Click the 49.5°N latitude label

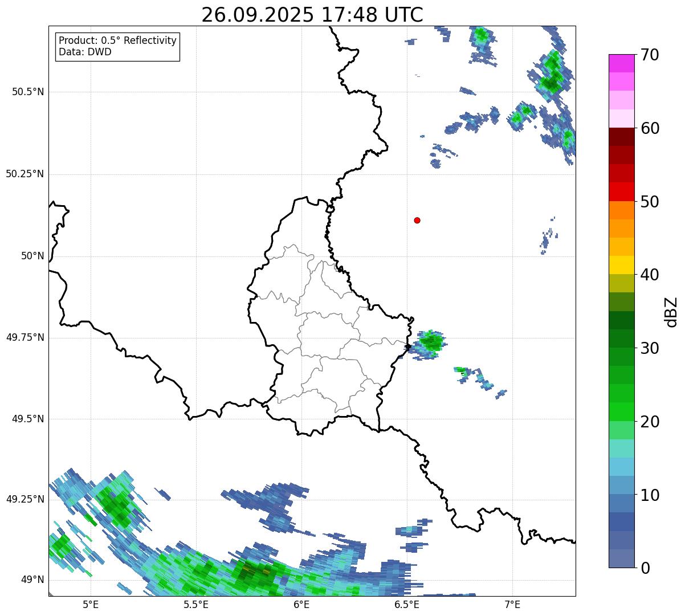(28, 419)
